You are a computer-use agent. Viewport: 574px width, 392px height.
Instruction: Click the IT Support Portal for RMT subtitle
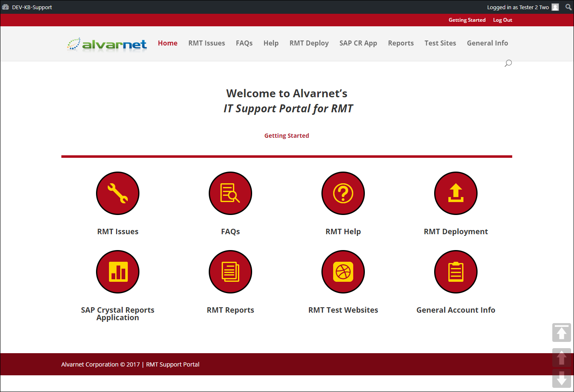[288, 109]
